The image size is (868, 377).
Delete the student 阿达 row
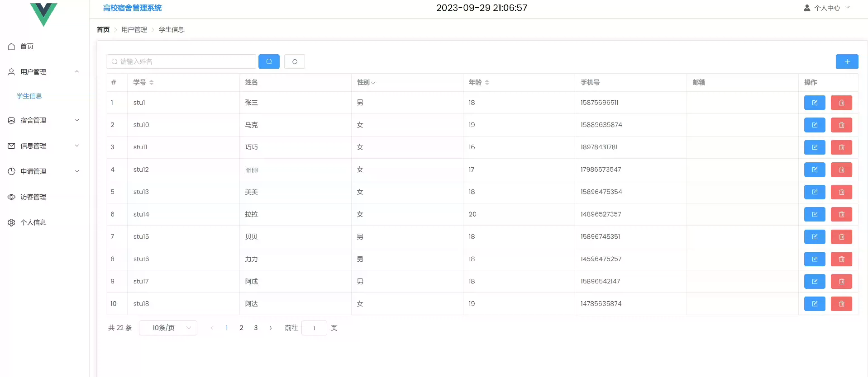841,304
